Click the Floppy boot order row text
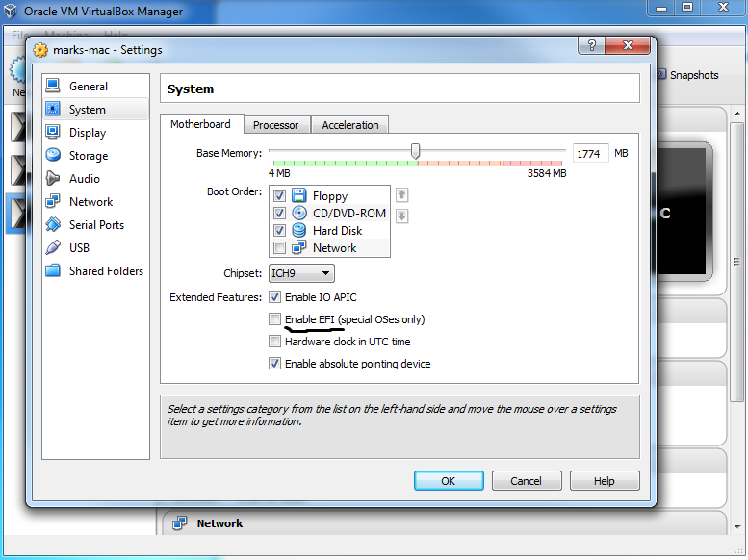Image resolution: width=748 pixels, height=560 pixels. (x=330, y=196)
